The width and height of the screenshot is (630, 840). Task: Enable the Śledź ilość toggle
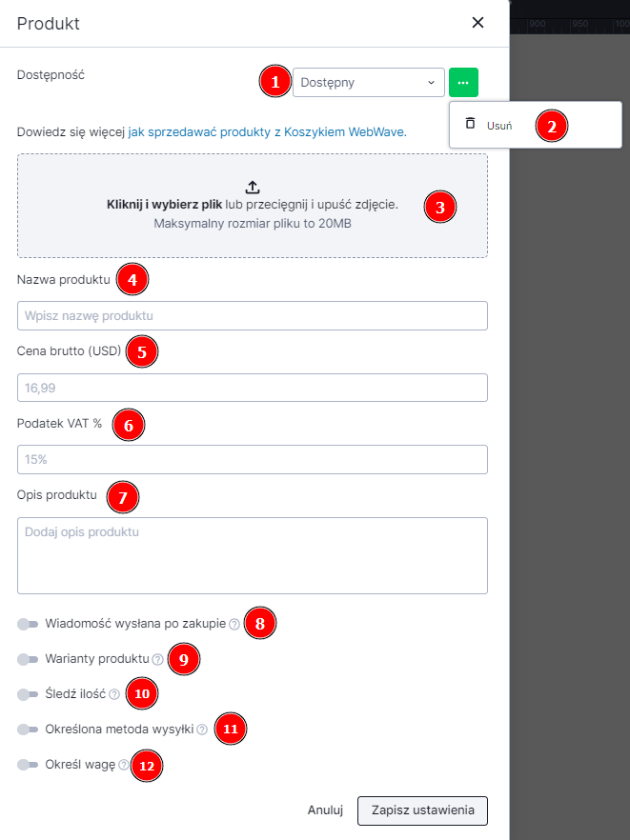(x=29, y=694)
